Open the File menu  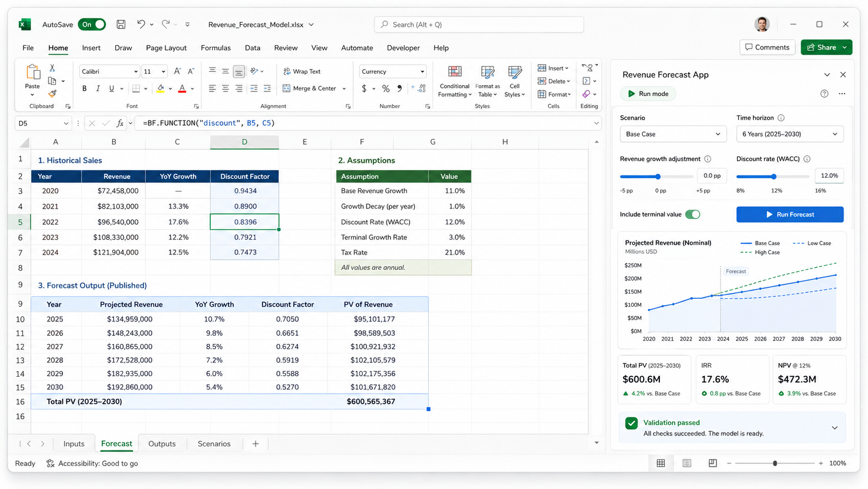click(x=28, y=48)
